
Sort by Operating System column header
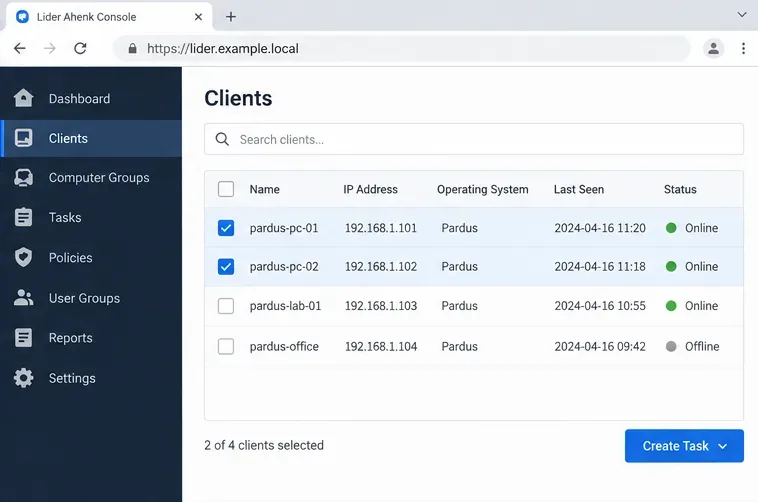coord(482,189)
